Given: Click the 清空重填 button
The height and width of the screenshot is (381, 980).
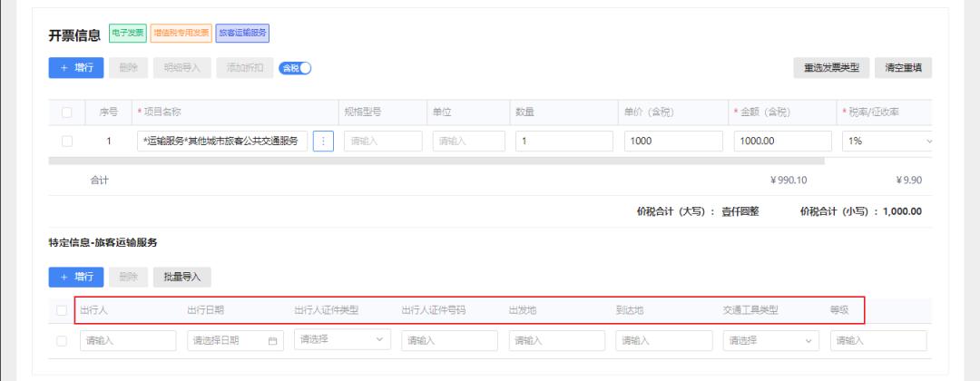Looking at the screenshot, I should 903,68.
